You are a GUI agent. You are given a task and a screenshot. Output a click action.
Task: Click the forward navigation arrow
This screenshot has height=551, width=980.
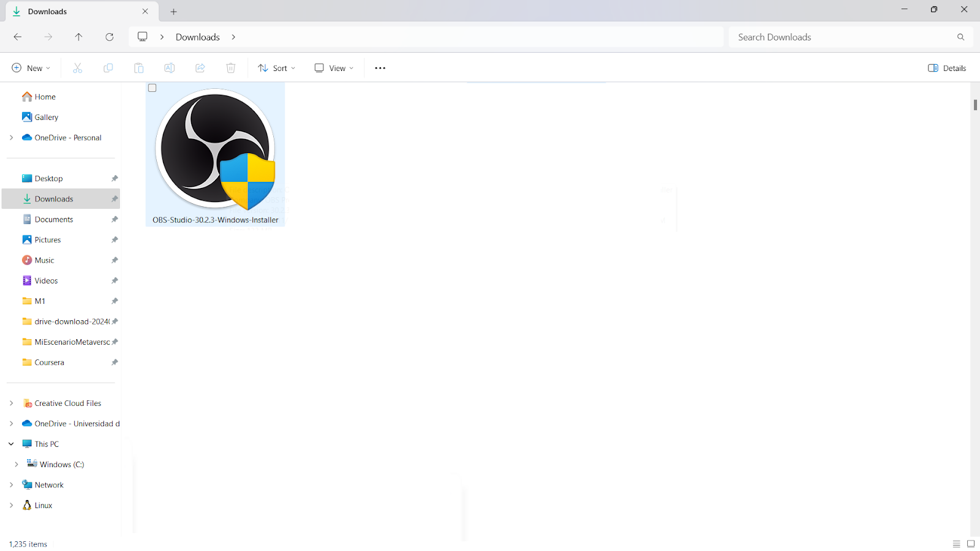tap(48, 37)
